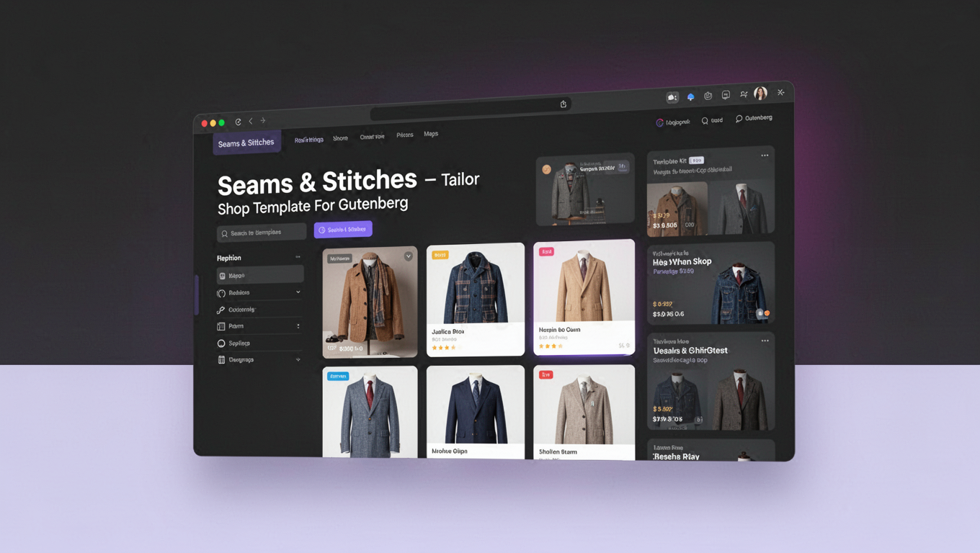
Task: Click the search icon in the top-right header
Action: (x=705, y=121)
